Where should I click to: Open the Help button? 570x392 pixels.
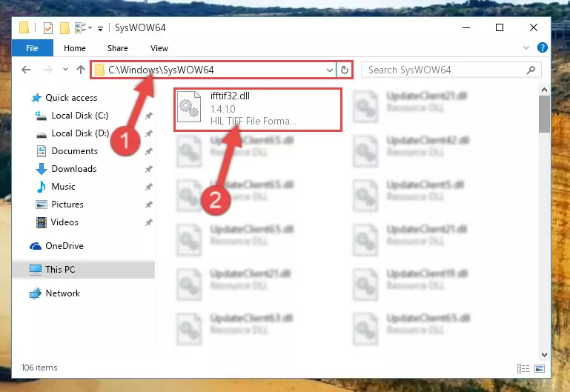[x=543, y=47]
